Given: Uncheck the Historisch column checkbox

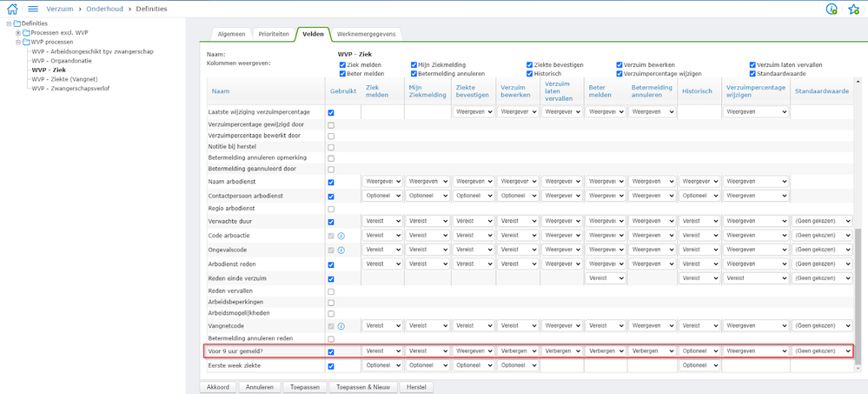Looking at the screenshot, I should coord(529,74).
